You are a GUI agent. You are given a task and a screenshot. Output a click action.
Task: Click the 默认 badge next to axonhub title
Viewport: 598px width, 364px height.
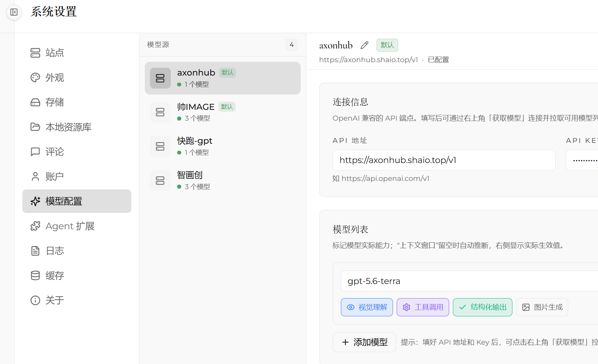[x=387, y=45]
